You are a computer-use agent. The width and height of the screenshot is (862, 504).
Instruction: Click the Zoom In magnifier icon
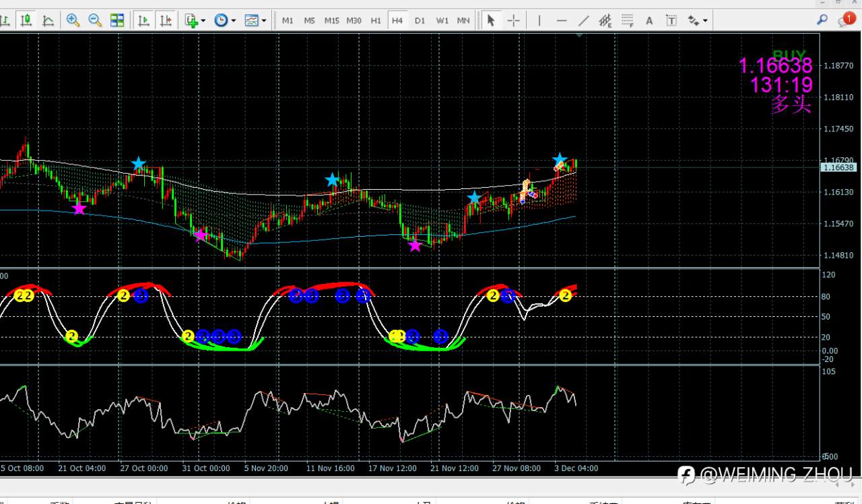pos(73,20)
